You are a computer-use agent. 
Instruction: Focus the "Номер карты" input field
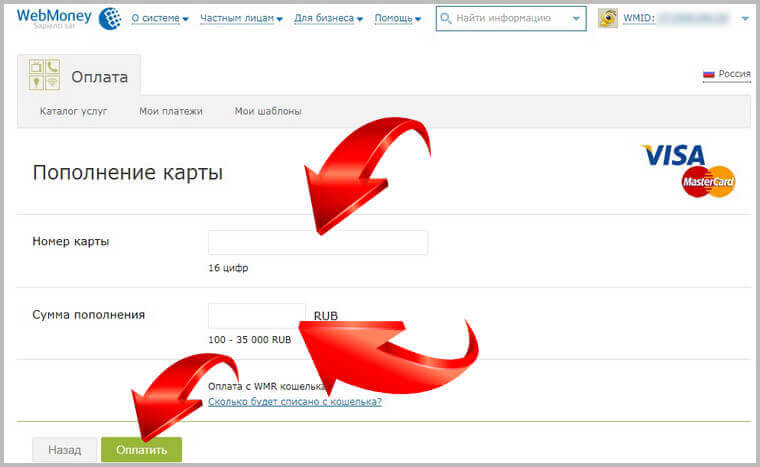click(318, 242)
